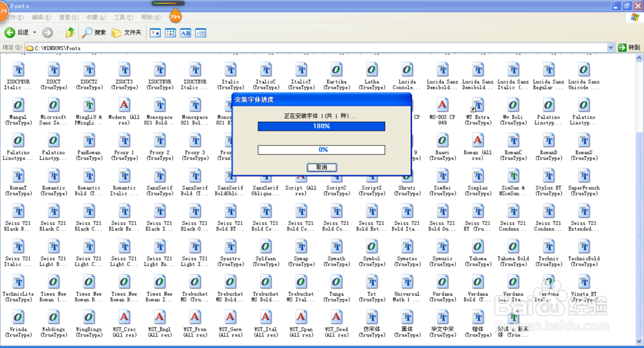Select the Sylfaen (TrueType) font icon
Screen dimensions: 644x348
pyautogui.click(x=265, y=247)
